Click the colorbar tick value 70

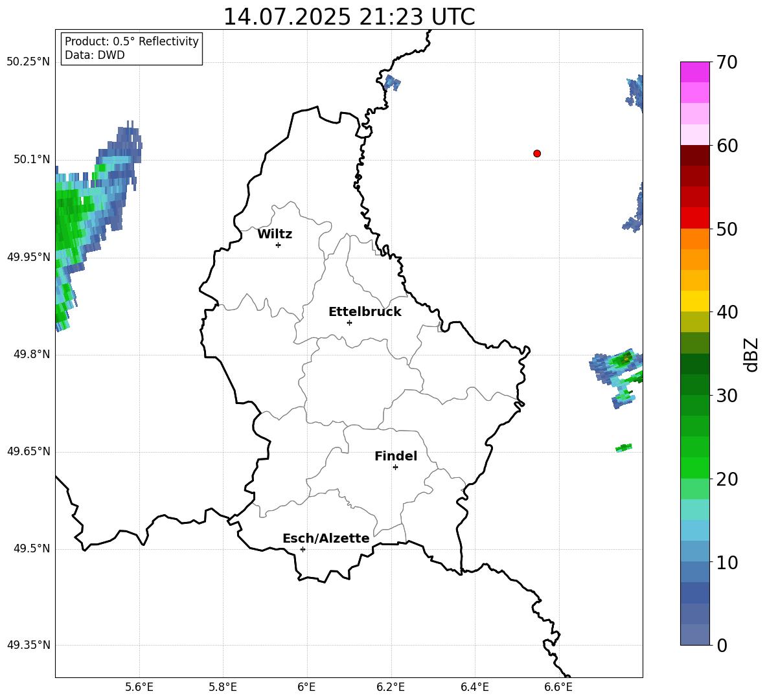point(727,62)
